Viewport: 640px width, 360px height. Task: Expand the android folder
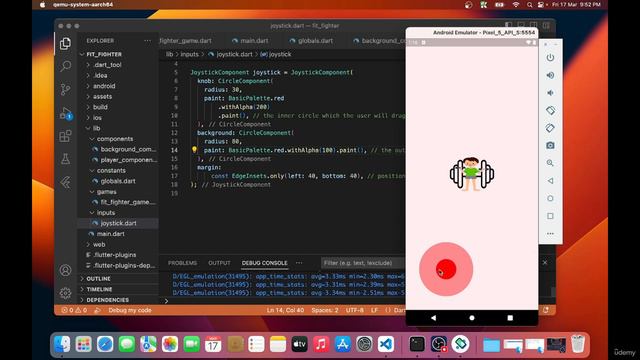pyautogui.click(x=104, y=86)
